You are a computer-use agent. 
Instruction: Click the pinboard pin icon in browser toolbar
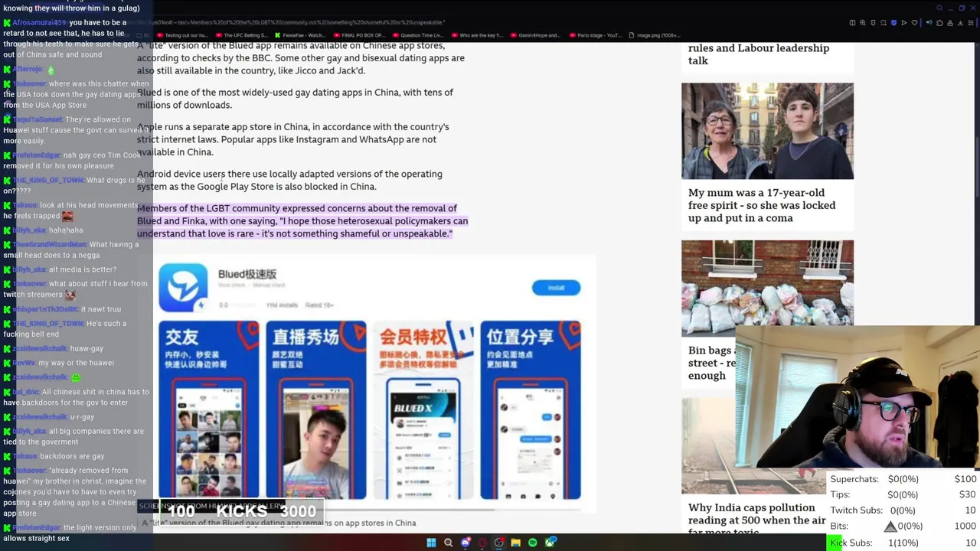tap(873, 23)
